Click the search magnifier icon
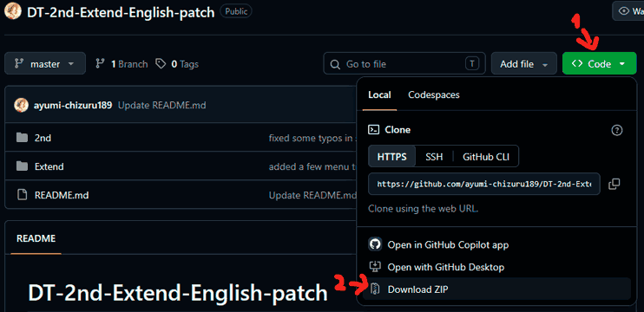 [335, 64]
